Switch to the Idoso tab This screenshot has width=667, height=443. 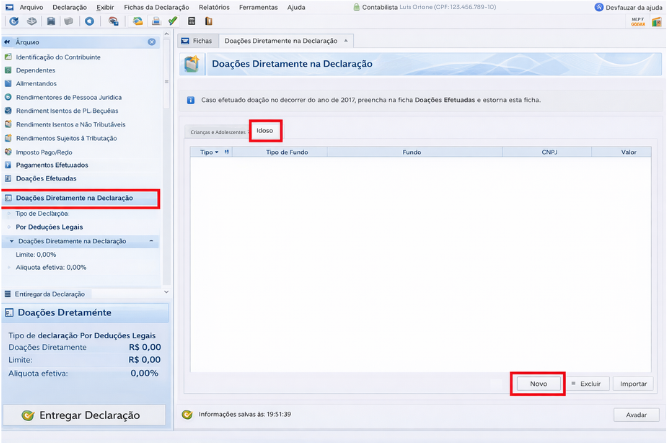click(265, 131)
